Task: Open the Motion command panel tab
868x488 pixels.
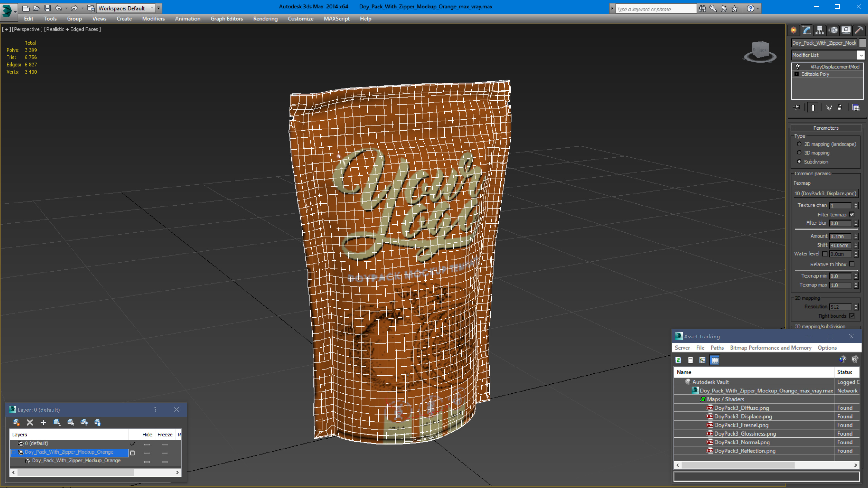Action: (x=833, y=30)
